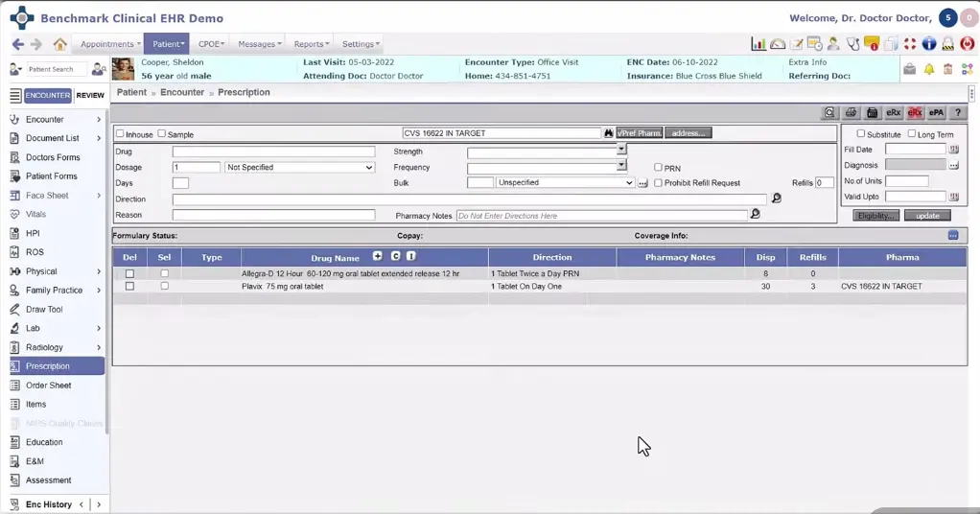Click the red power logout icon
The width and height of the screenshot is (980, 514).
pos(968,44)
